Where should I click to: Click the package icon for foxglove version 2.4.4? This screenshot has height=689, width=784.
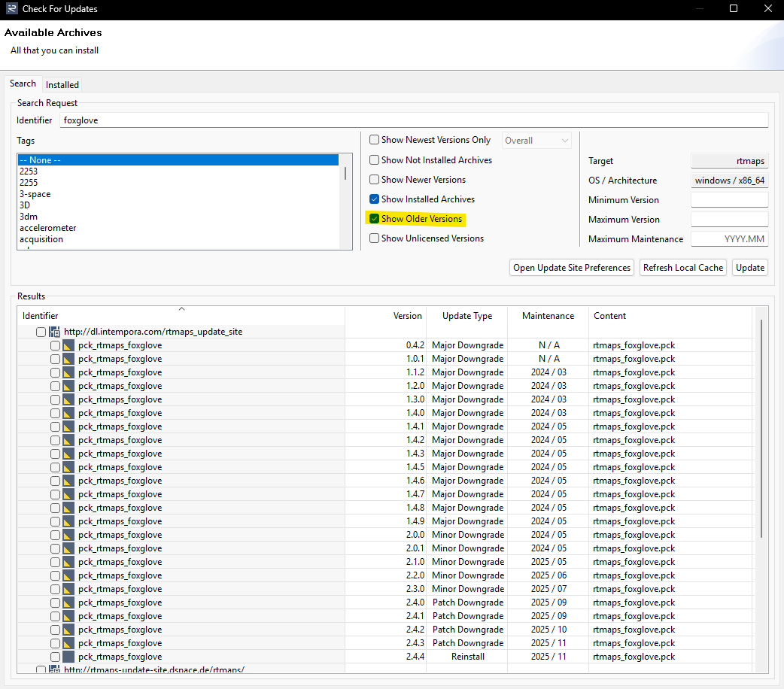pyautogui.click(x=68, y=657)
